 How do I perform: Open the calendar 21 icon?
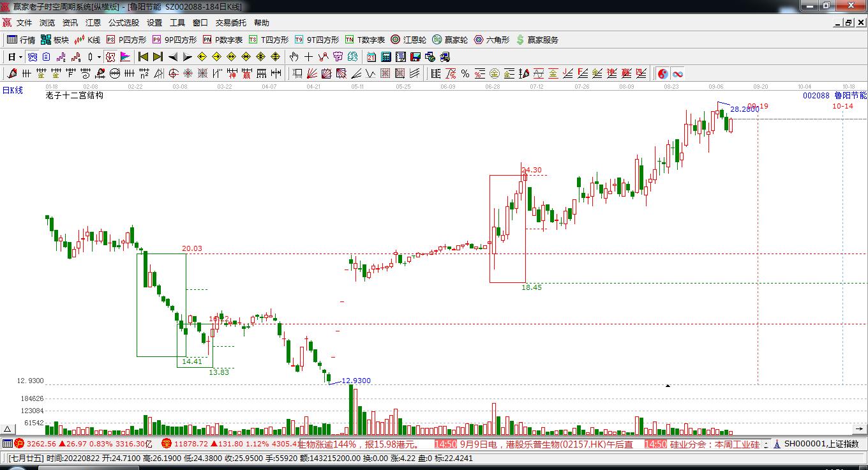pyautogui.click(x=371, y=57)
